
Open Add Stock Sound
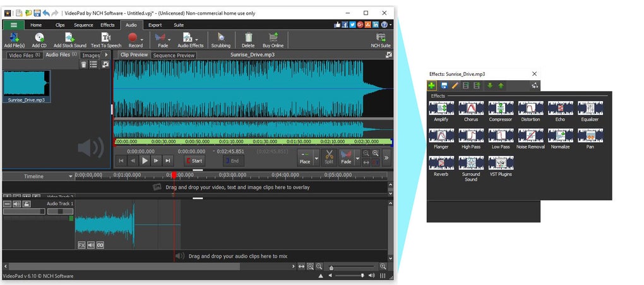pos(70,40)
